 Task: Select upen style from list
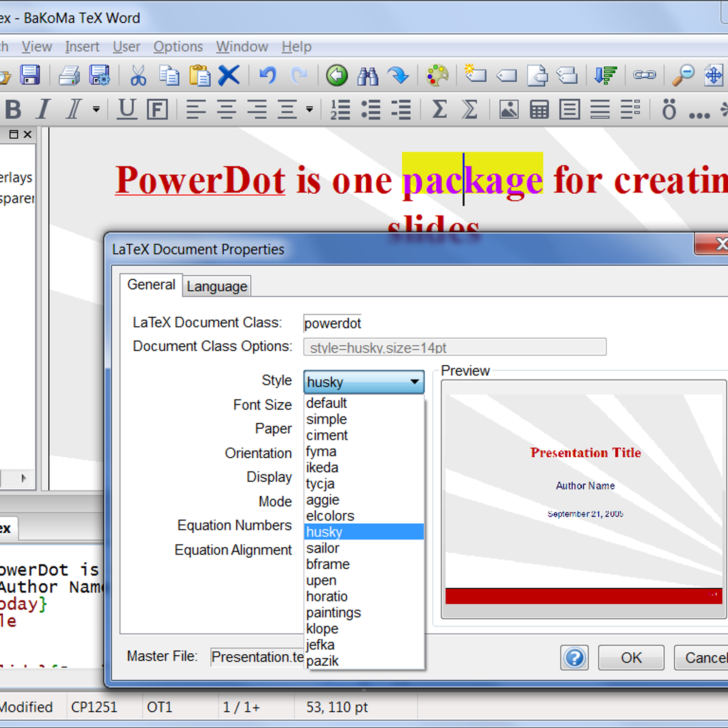coord(364,581)
